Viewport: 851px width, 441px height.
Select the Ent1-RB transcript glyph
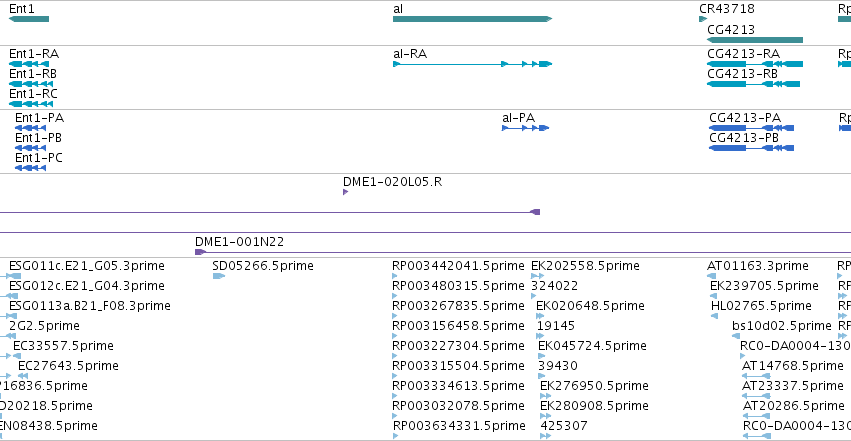[x=32, y=84]
